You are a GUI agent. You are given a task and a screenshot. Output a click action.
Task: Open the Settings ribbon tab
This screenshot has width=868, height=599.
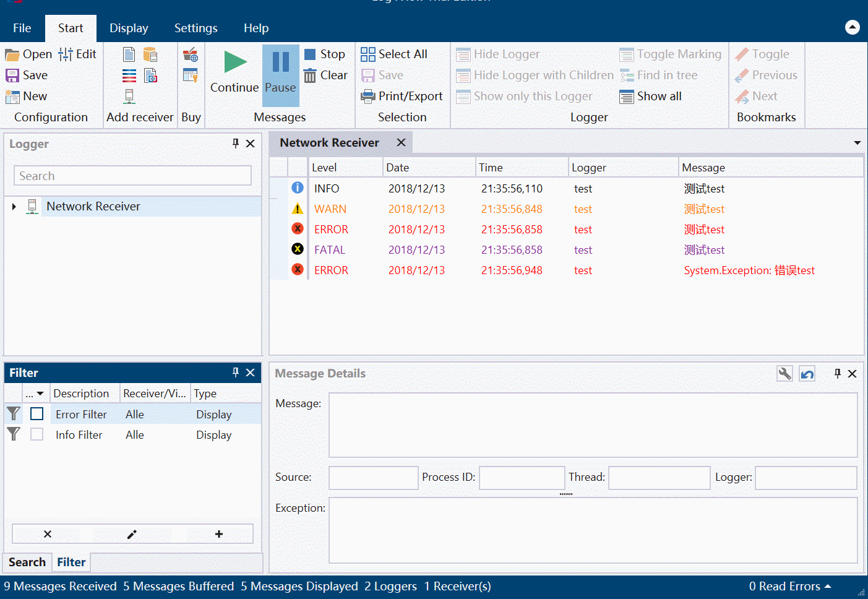(196, 28)
